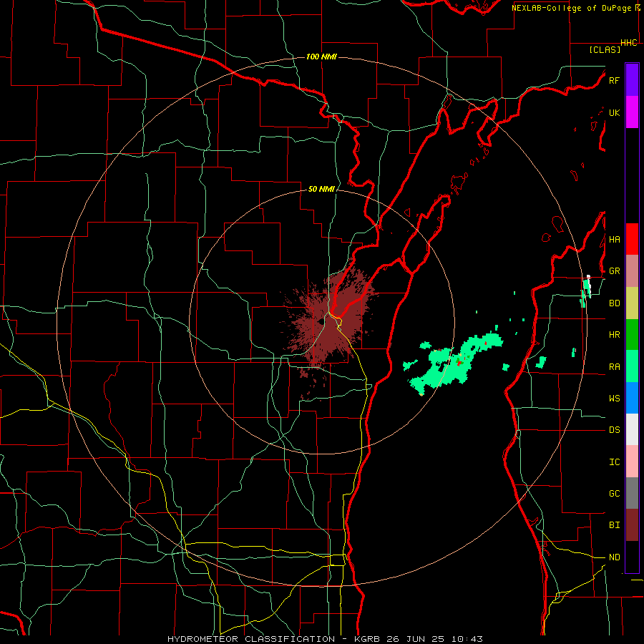Click the 50 NMI range ring label
This screenshot has height=644, width=644.
click(321, 190)
